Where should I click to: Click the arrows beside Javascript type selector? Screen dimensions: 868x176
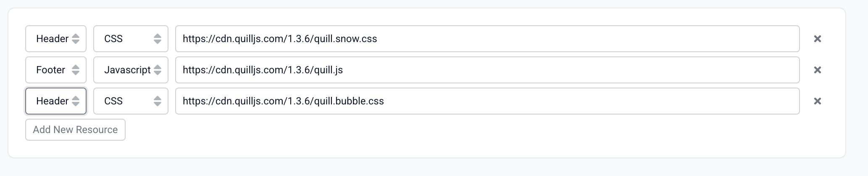point(158,70)
